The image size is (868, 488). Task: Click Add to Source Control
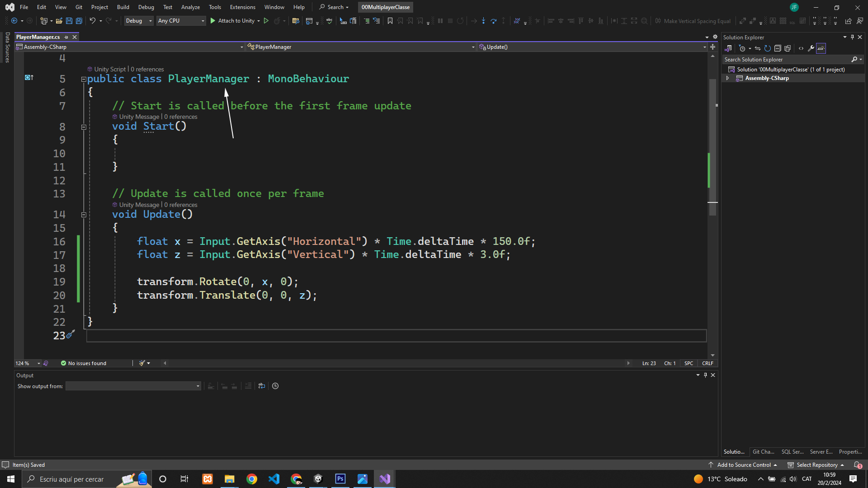[x=744, y=465]
